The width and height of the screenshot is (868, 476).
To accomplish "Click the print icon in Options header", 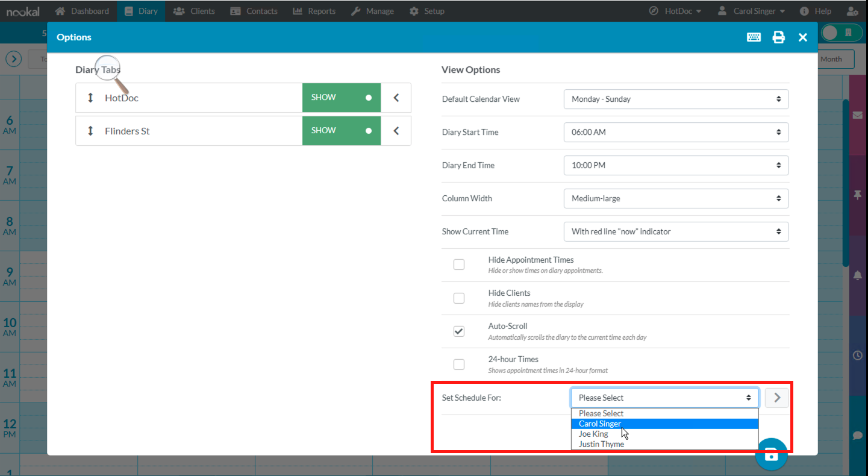I will [779, 37].
